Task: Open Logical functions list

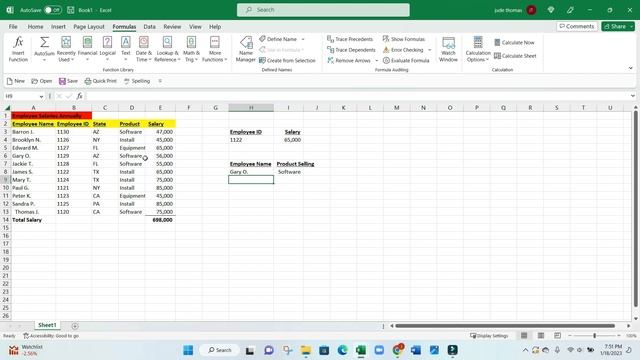Action: (107, 49)
